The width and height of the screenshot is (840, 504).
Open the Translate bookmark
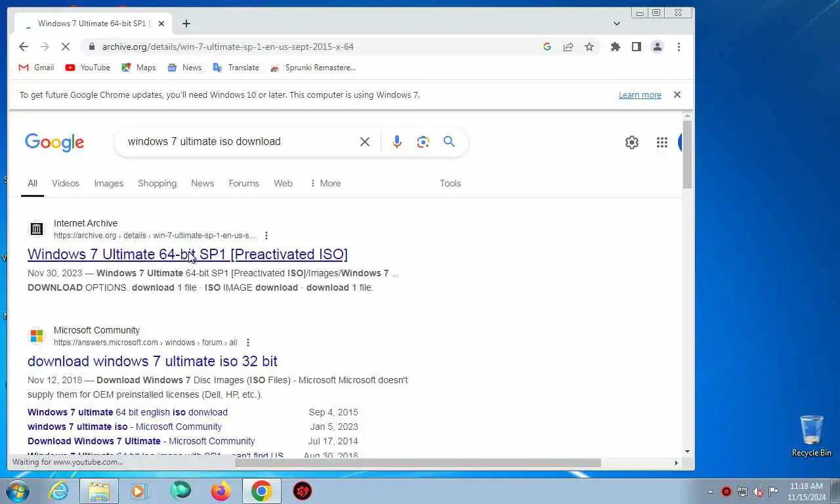[x=236, y=68]
